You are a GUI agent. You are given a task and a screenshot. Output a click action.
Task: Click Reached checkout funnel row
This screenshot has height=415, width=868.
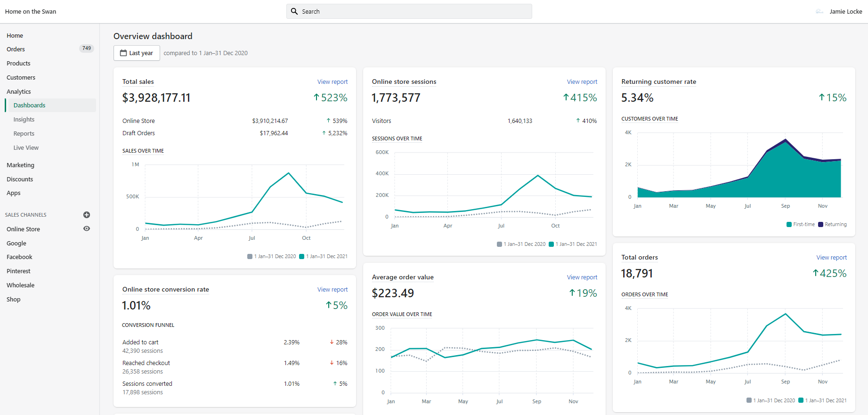pyautogui.click(x=235, y=367)
